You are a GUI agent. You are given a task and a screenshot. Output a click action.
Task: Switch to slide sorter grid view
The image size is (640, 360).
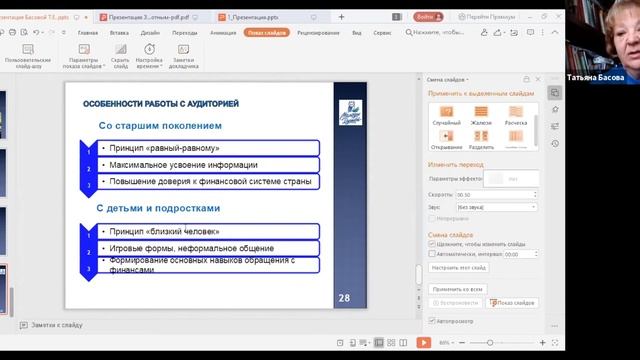(391, 343)
